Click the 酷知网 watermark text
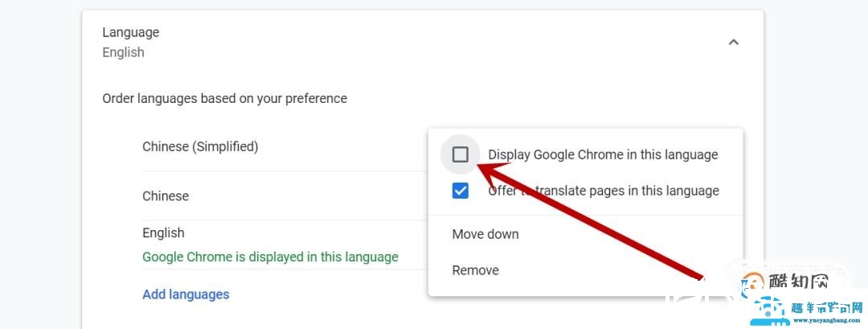This screenshot has width=868, height=329. 797,282
